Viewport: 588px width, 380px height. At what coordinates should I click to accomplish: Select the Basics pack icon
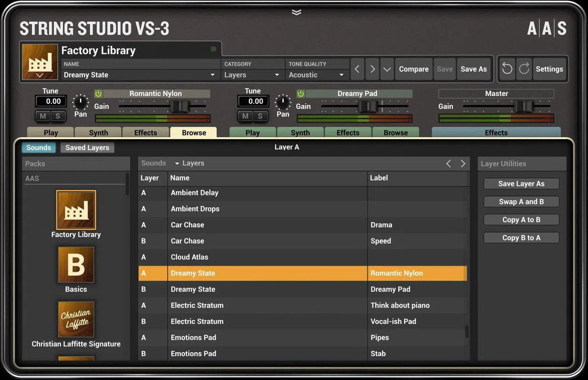tap(76, 265)
